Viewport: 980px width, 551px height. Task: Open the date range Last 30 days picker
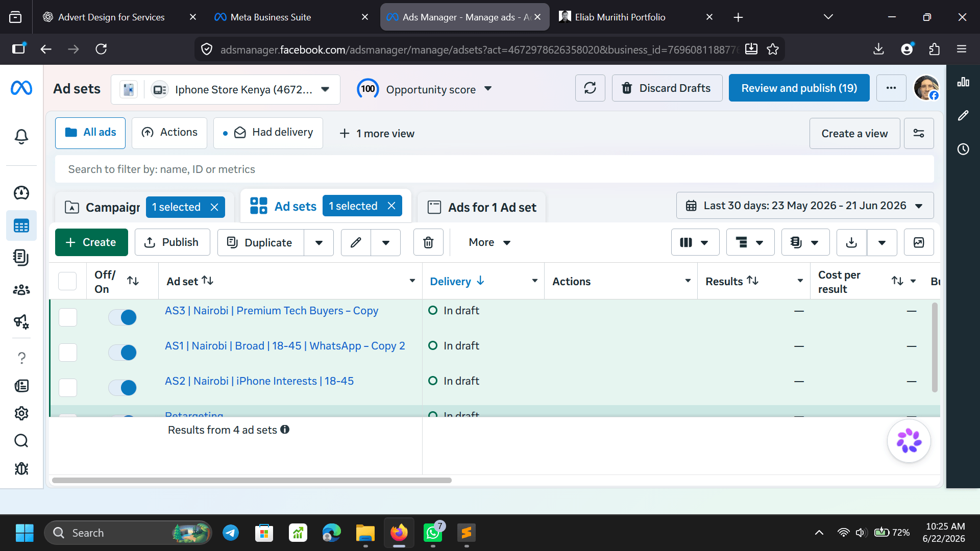click(805, 206)
